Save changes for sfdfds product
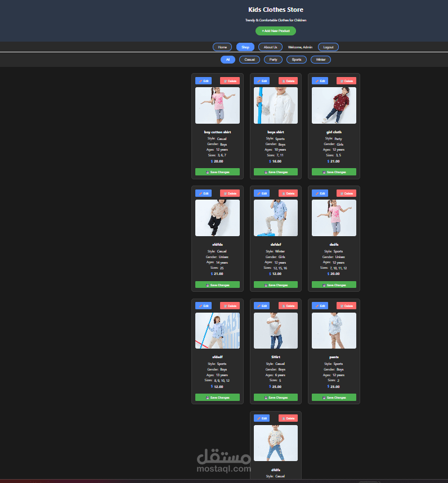The image size is (448, 483). 217,285
